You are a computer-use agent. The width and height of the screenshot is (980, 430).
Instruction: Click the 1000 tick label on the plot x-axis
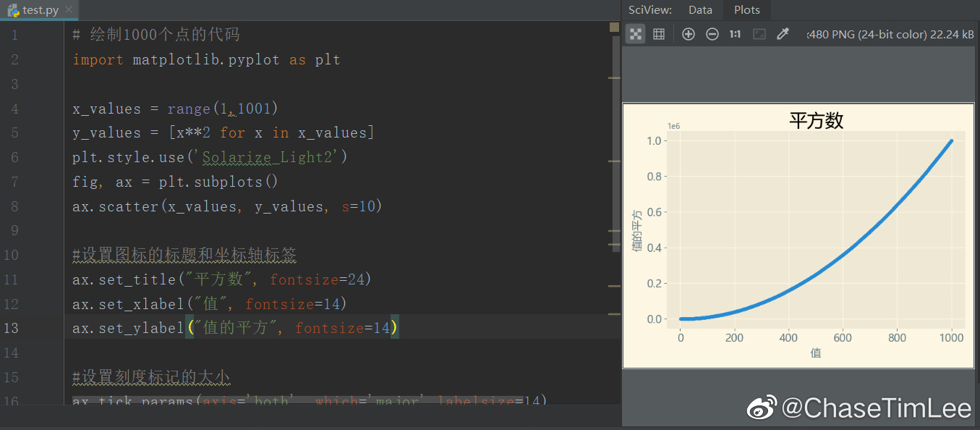click(x=952, y=337)
